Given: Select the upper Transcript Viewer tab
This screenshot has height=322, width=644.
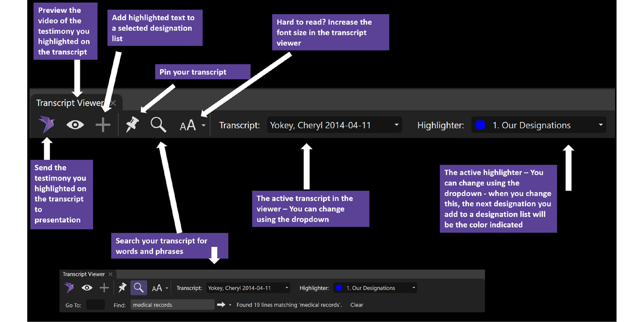Looking at the screenshot, I should click(70, 103).
